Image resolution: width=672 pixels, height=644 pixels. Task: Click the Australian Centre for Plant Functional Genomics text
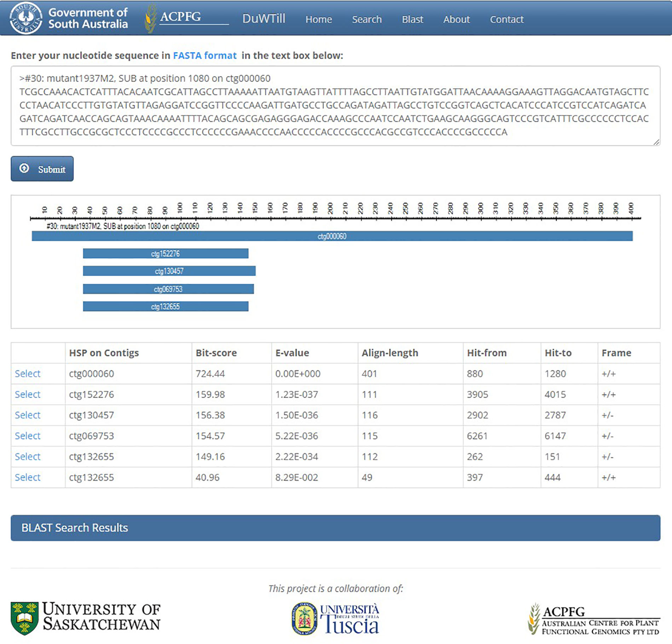pyautogui.click(x=601, y=627)
